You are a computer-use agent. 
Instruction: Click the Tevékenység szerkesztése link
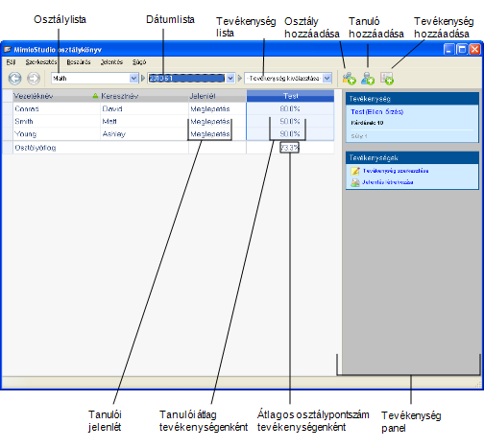click(x=396, y=171)
